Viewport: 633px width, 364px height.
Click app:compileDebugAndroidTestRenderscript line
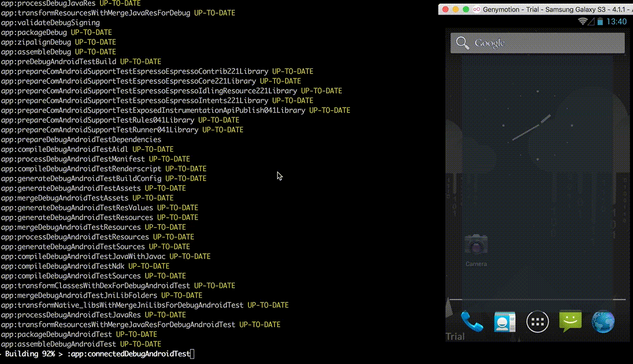(x=104, y=169)
